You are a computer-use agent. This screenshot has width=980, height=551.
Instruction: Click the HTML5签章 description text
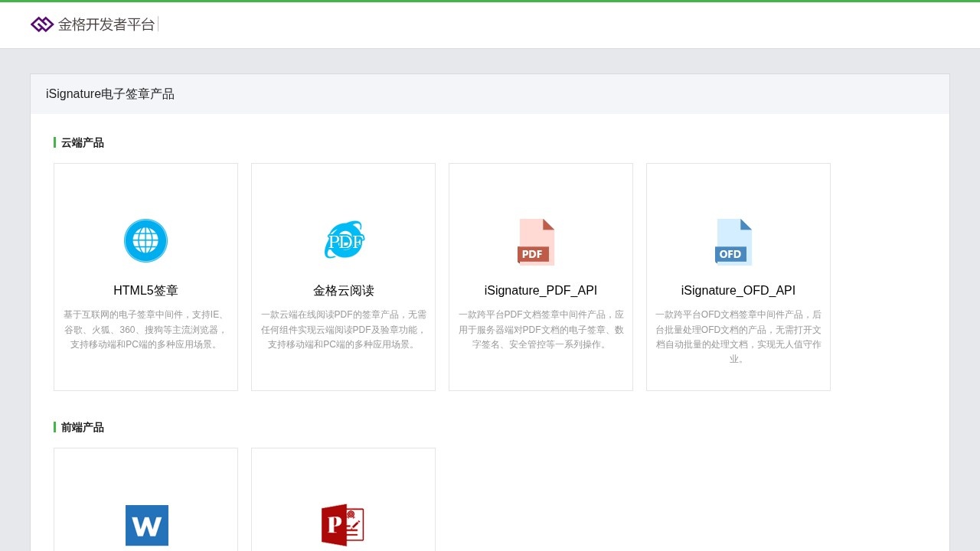(145, 330)
